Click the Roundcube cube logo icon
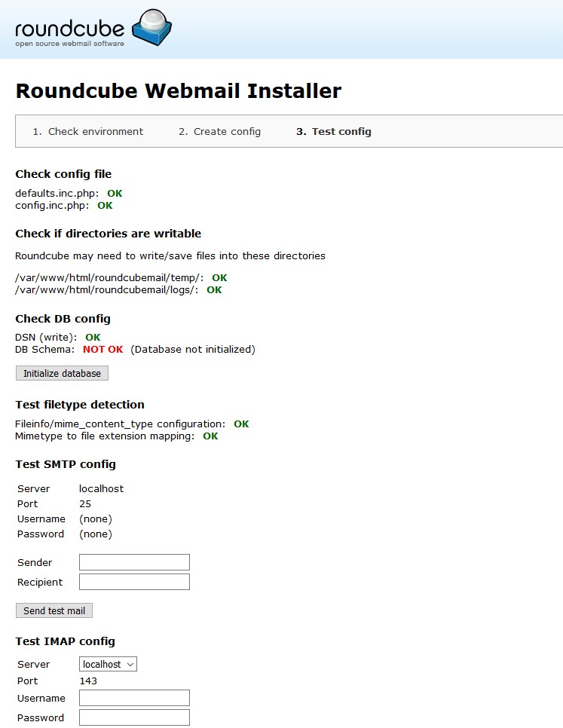 [x=151, y=27]
